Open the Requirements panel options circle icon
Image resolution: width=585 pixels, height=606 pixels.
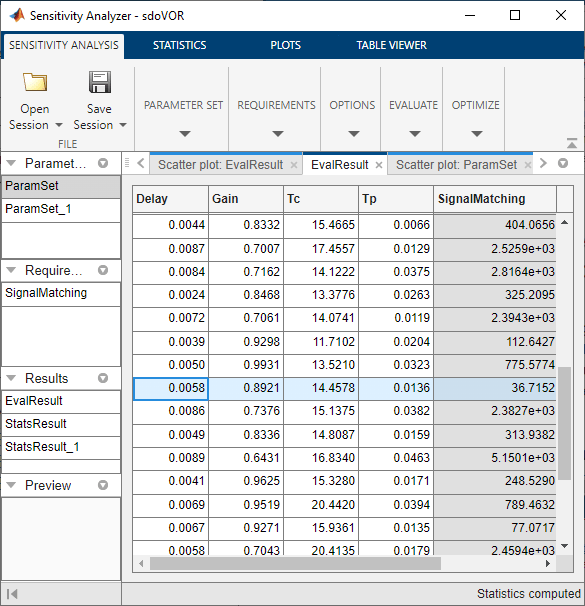click(x=103, y=270)
